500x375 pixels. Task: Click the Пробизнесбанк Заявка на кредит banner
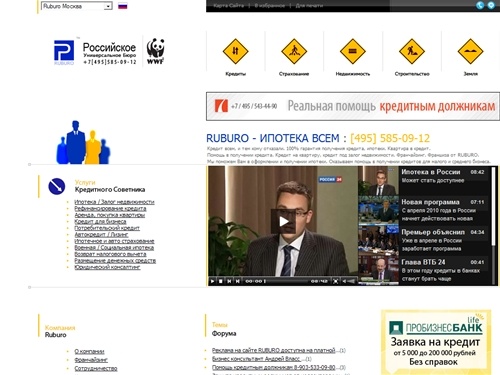coord(436,342)
